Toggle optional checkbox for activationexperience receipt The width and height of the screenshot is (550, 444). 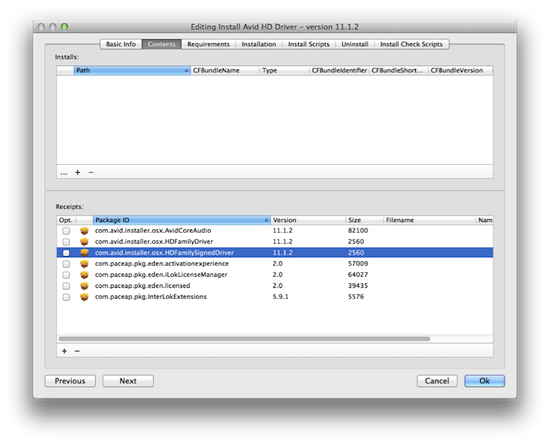tap(66, 264)
